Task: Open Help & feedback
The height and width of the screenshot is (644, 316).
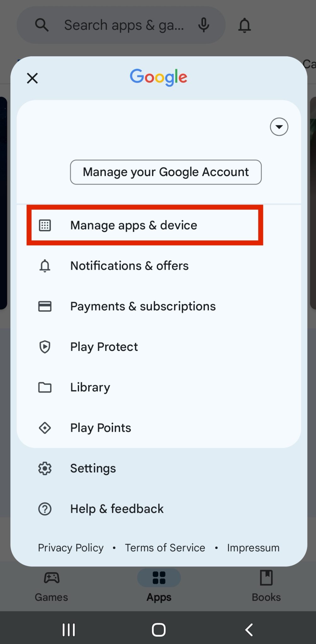Action: [x=159, y=509]
